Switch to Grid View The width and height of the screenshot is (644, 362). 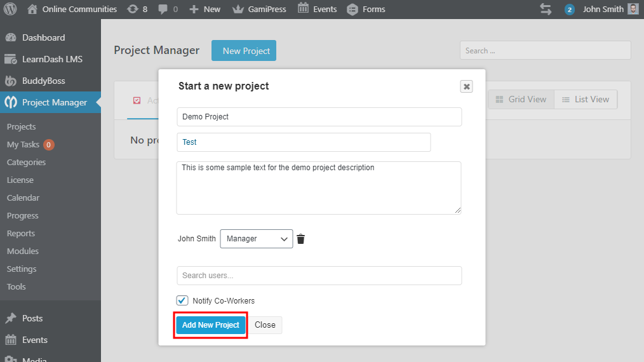[521, 99]
